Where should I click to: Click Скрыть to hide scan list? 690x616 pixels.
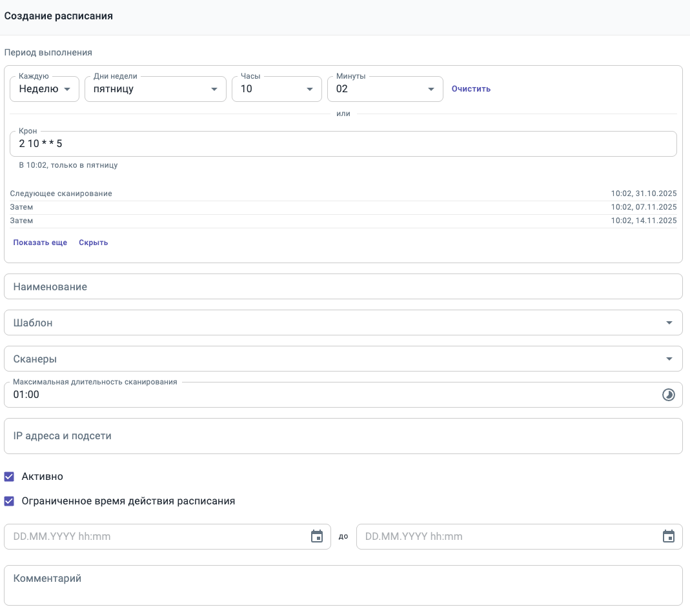click(x=93, y=243)
